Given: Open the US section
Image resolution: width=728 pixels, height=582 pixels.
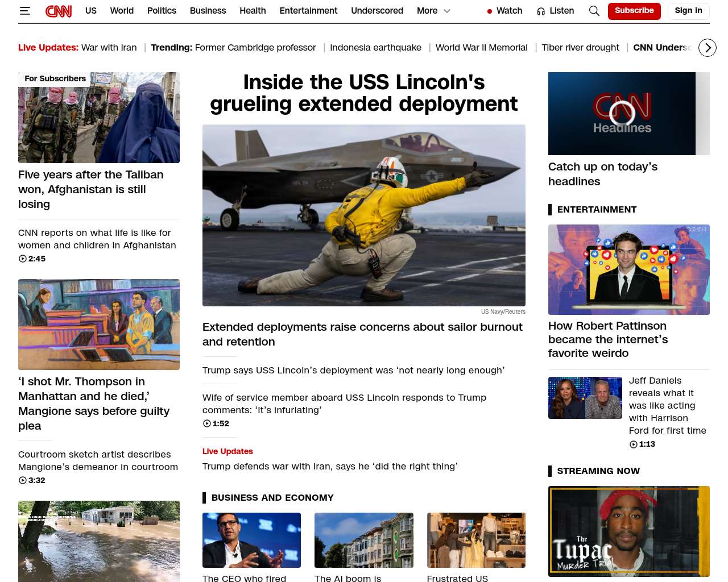Looking at the screenshot, I should point(91,11).
